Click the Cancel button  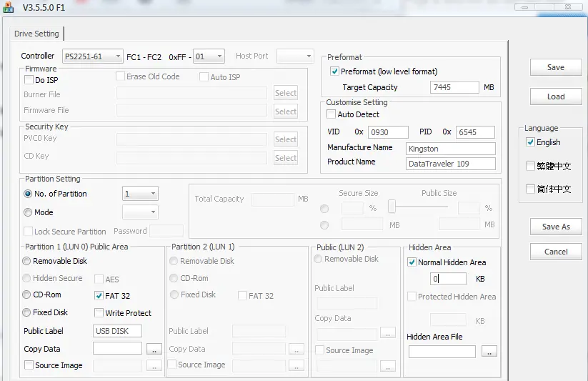tap(556, 252)
